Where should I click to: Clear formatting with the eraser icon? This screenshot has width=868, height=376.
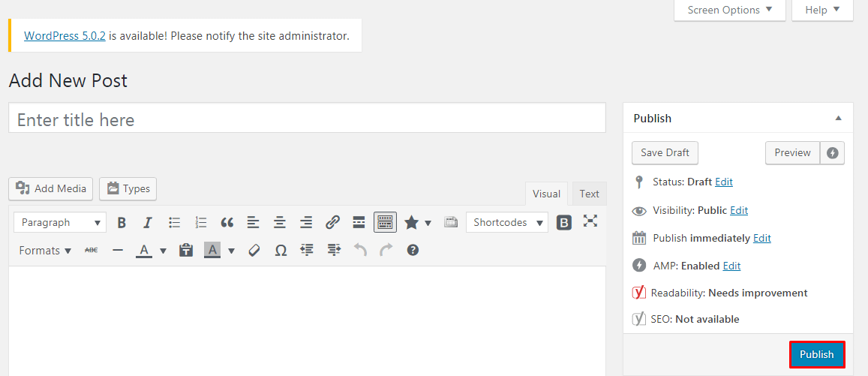pyautogui.click(x=254, y=251)
